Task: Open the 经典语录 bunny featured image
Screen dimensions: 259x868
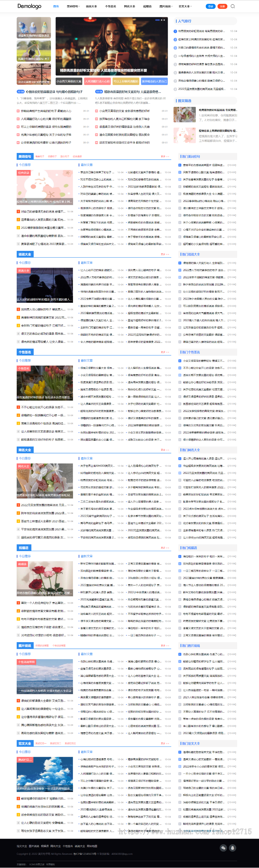Action: (x=45, y=187)
